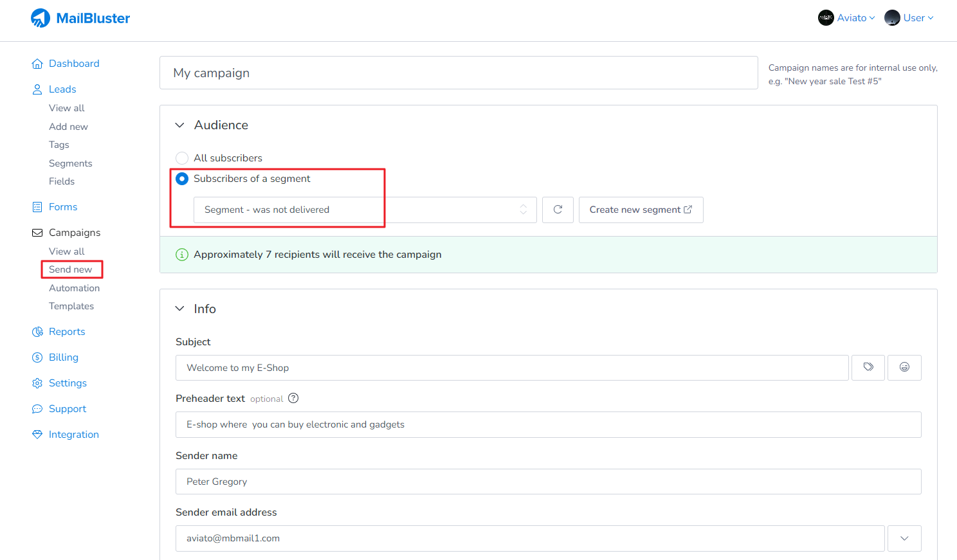Viewport: 957px width, 560px height.
Task: Expand the sender email address dropdown arrow
Action: click(x=904, y=538)
